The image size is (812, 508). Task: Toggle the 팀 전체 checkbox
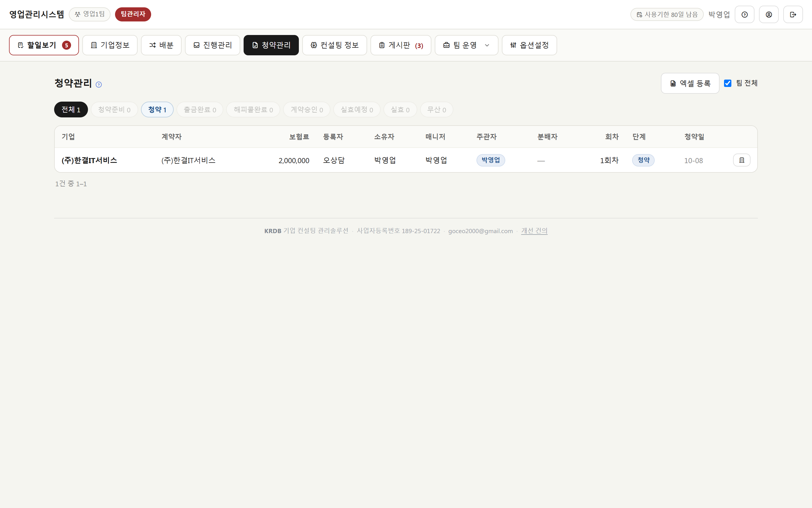point(727,83)
